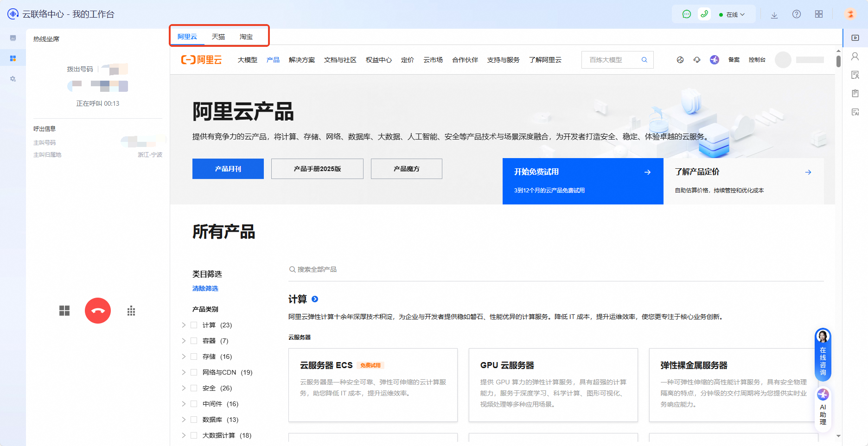Click the green phone channel icon

click(704, 14)
